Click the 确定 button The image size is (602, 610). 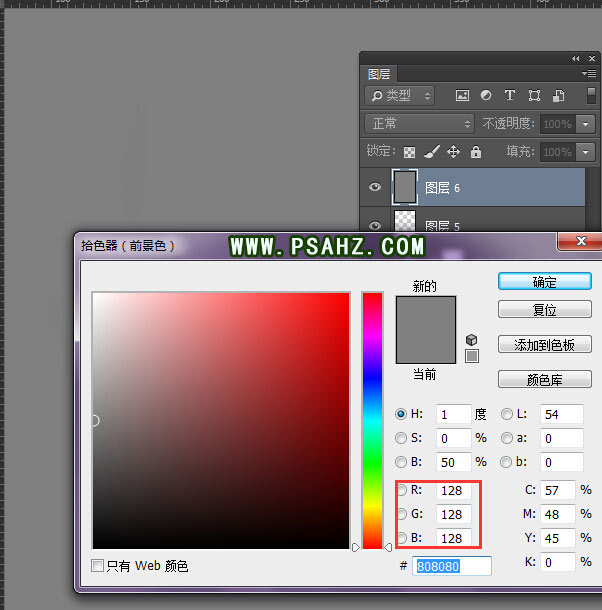click(544, 282)
